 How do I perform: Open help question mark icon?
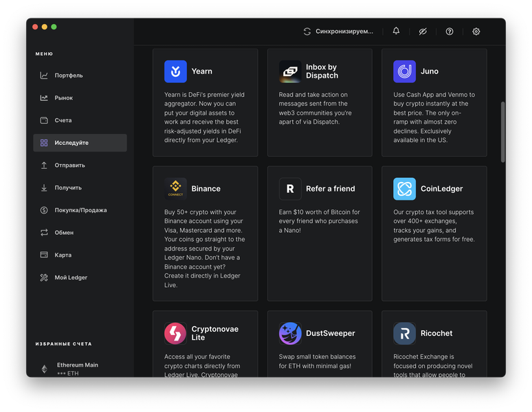coord(450,32)
